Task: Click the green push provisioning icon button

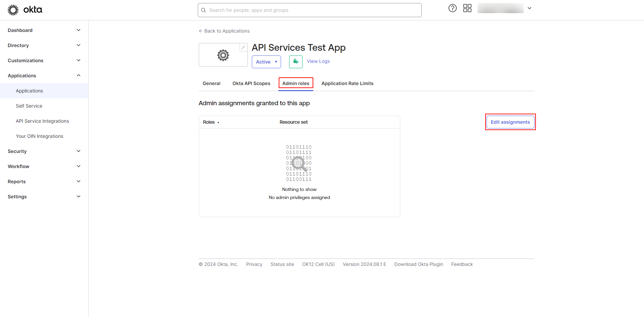Action: pos(296,62)
